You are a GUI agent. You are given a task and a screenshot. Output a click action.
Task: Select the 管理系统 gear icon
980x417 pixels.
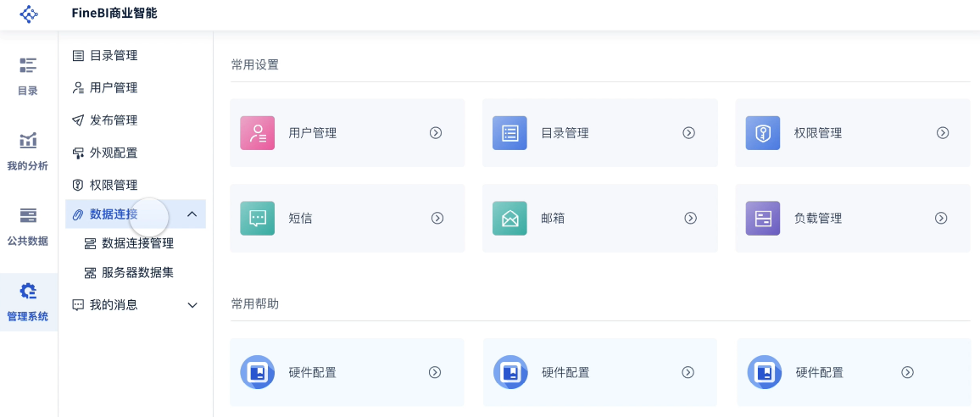(28, 292)
